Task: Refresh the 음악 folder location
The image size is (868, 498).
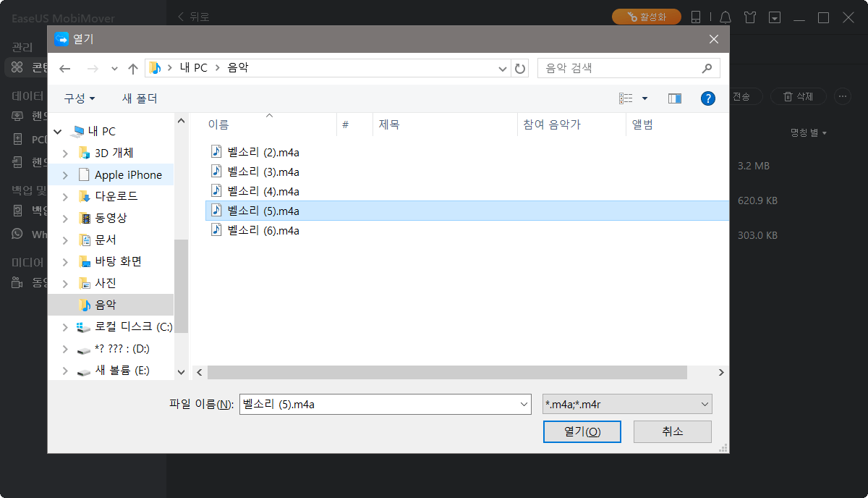Action: click(520, 68)
